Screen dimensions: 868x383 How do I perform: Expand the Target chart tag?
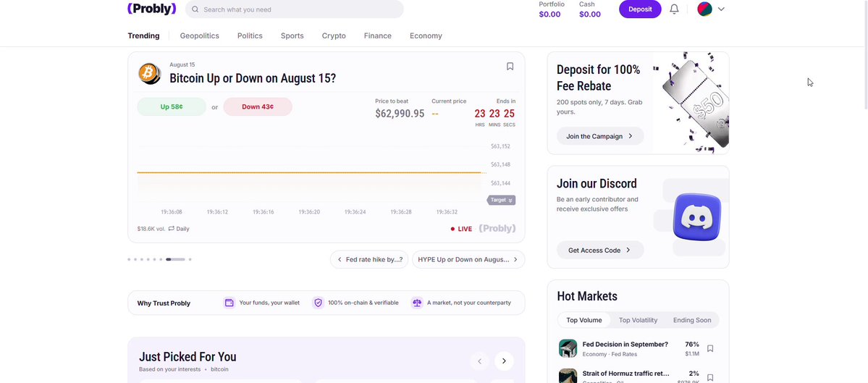(x=501, y=200)
